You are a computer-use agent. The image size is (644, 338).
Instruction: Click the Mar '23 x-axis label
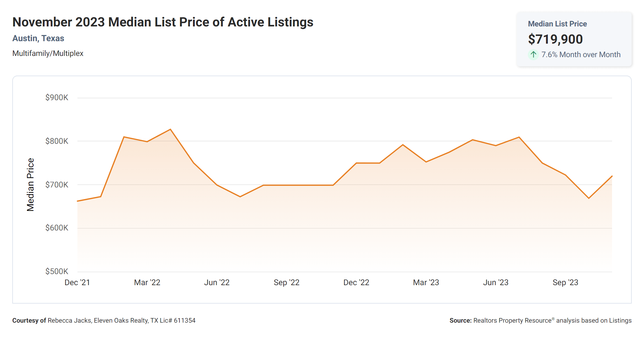pyautogui.click(x=426, y=282)
